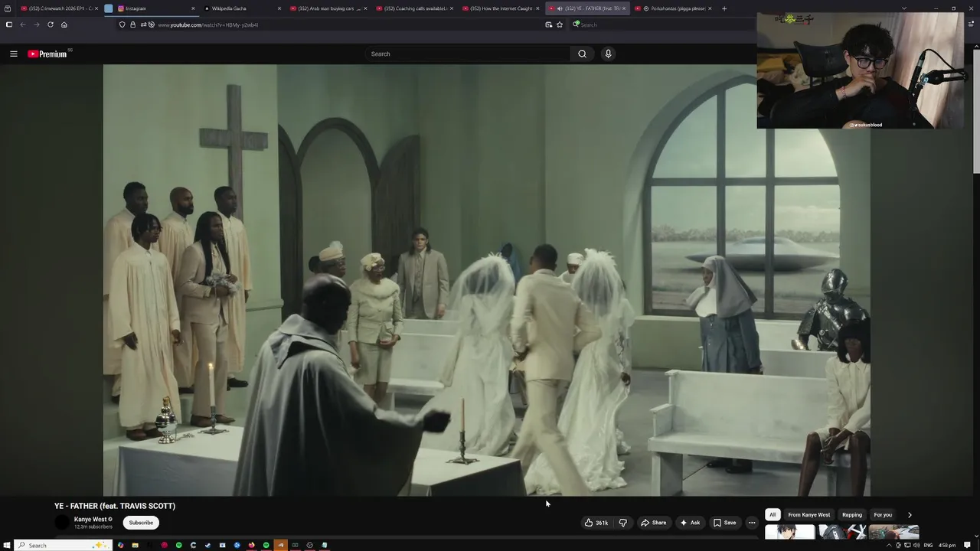Click the YouTube search input box
The height and width of the screenshot is (551, 980).
coord(468,54)
